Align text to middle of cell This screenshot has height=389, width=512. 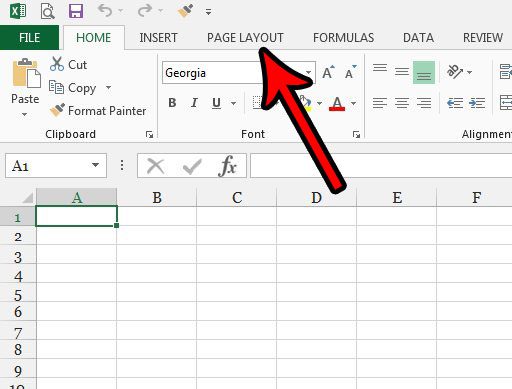pyautogui.click(x=402, y=72)
